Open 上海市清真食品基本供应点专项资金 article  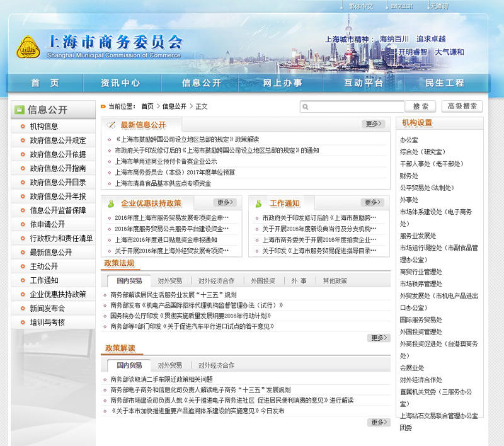163,183
